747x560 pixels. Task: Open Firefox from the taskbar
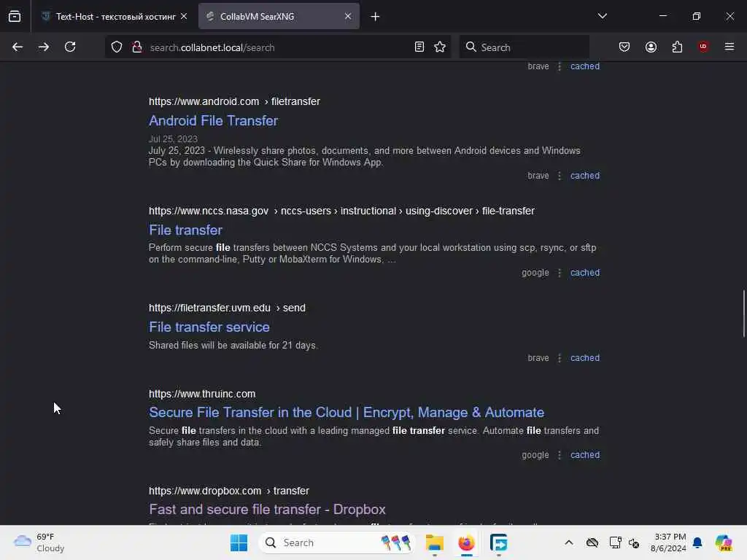[x=466, y=542]
